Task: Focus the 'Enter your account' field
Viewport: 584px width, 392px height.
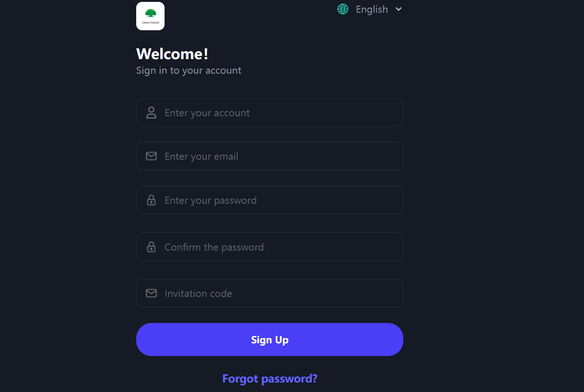Action: [x=279, y=113]
